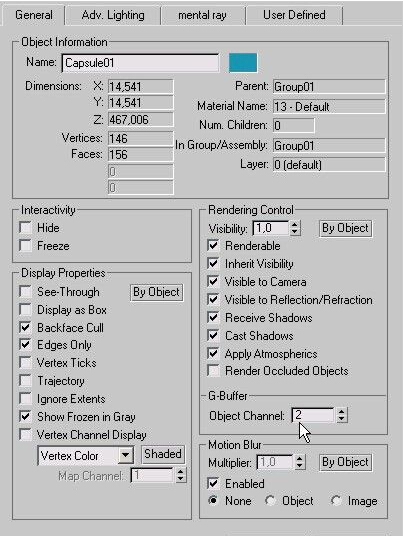Click the Visibility value field

tap(271, 228)
